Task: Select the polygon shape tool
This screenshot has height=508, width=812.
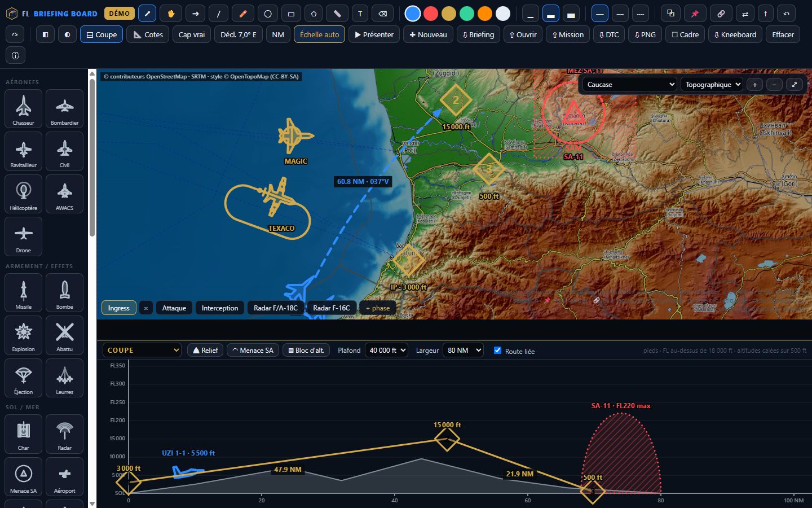Action: 314,14
